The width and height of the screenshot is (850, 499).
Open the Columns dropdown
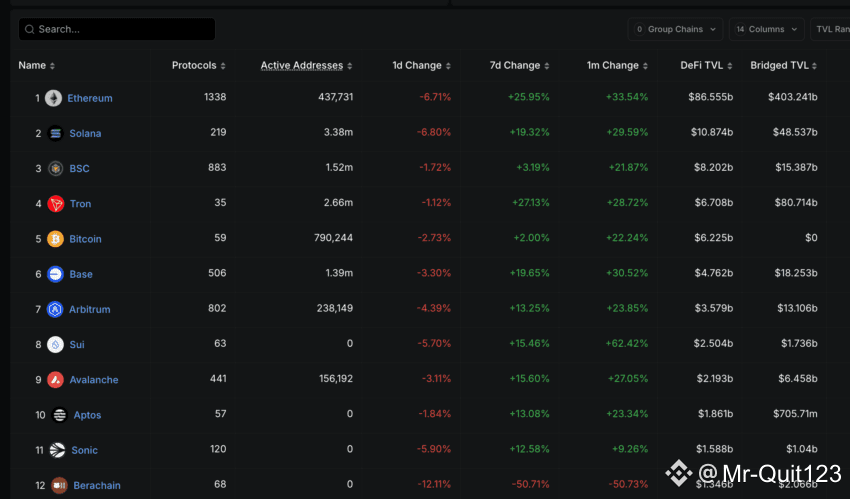coord(767,29)
